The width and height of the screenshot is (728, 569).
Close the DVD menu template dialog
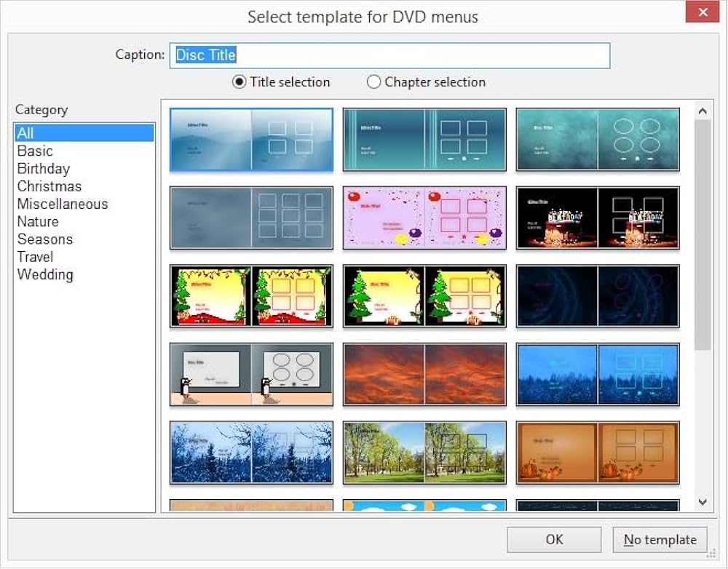703,12
